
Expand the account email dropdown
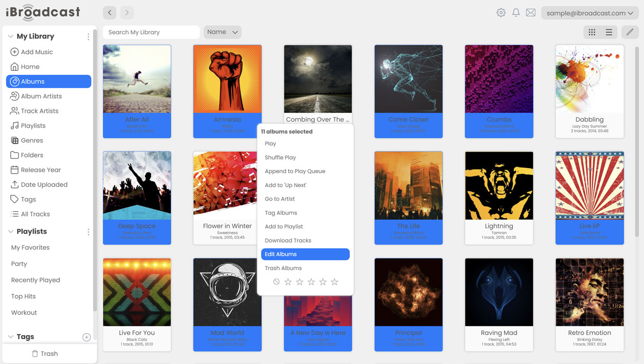589,13
